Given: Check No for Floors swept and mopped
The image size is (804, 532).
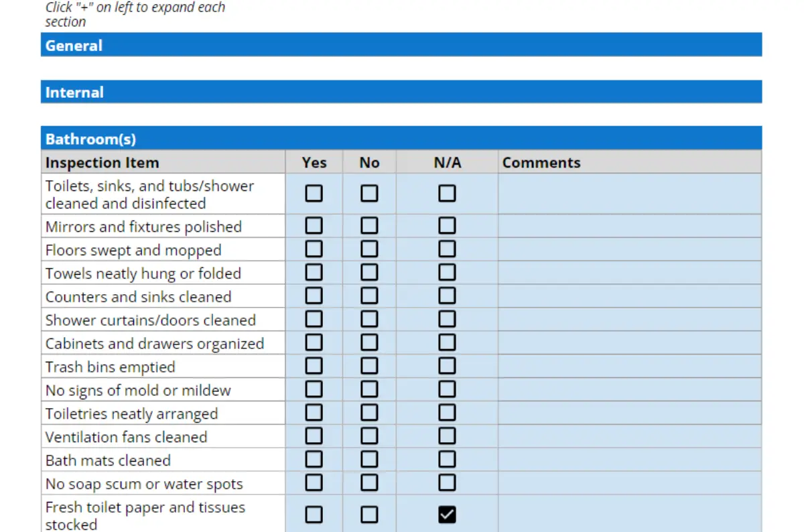Looking at the screenshot, I should (369, 249).
